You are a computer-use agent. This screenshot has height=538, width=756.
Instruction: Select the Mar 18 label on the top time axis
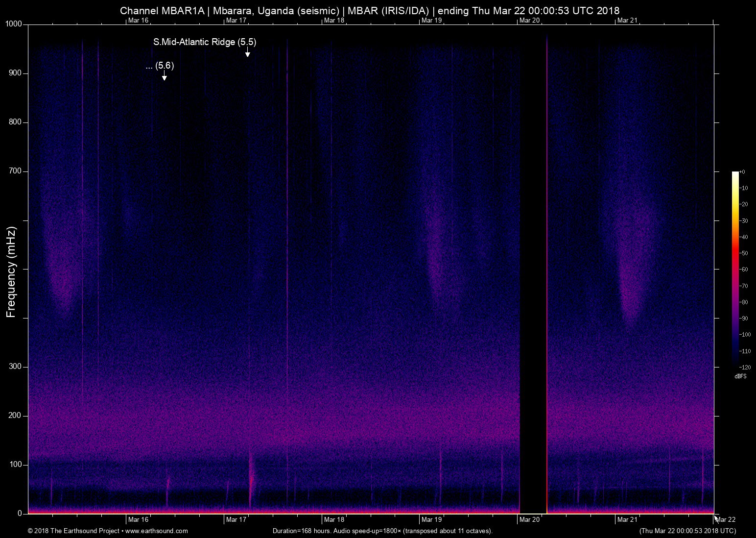[334, 20]
